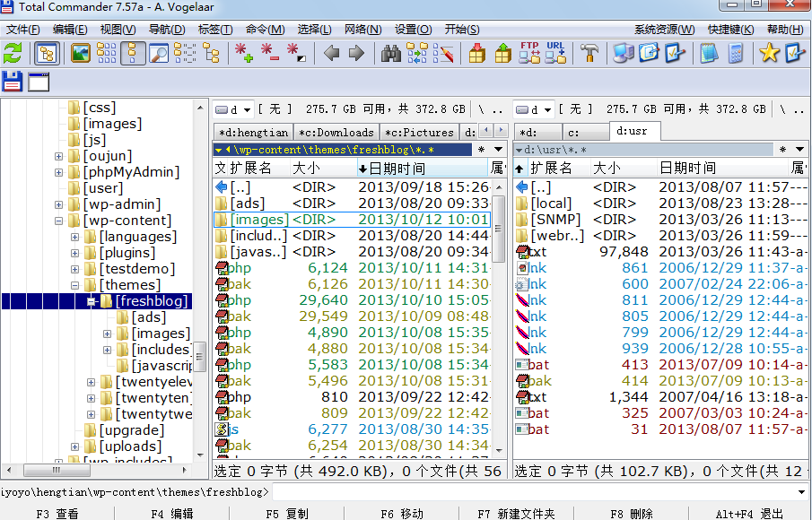Click the invert selection asterisk icon
The width and height of the screenshot is (812, 520).
296,53
